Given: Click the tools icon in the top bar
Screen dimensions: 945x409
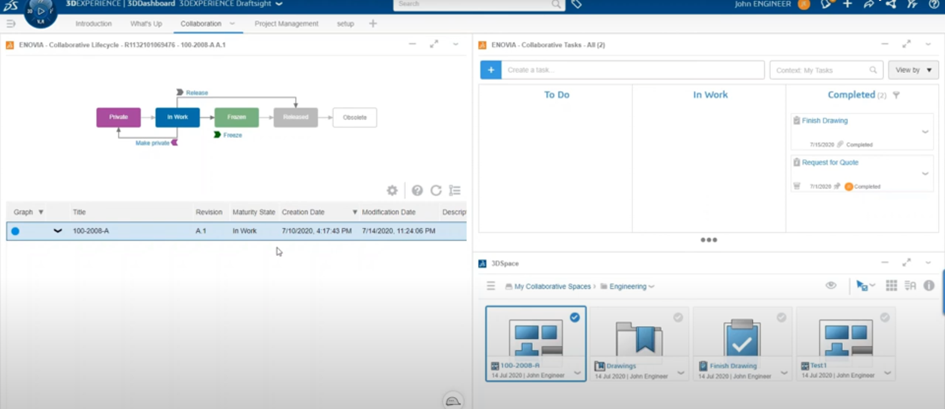Looking at the screenshot, I should tap(912, 4).
